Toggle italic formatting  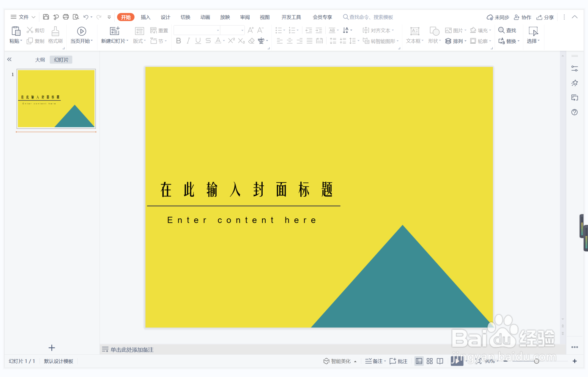click(x=188, y=41)
